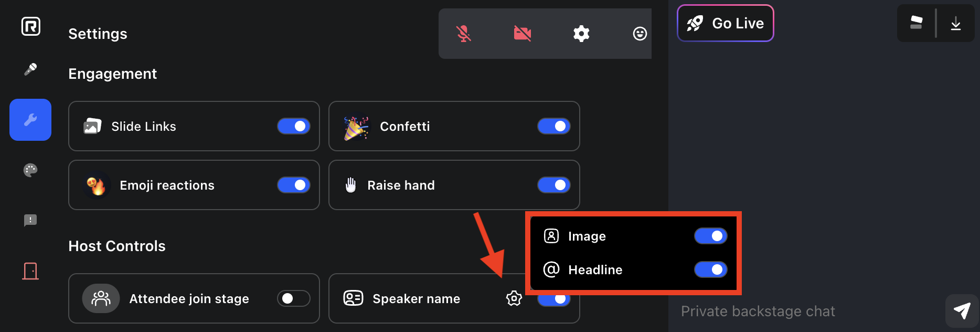Image resolution: width=980 pixels, height=332 pixels.
Task: Open the palette design icon in sidebar
Action: click(x=30, y=170)
